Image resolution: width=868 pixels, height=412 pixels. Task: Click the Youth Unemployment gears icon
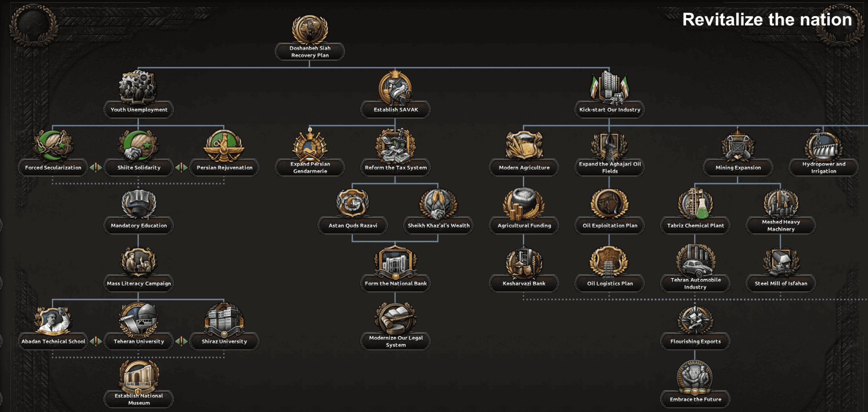pos(138,87)
